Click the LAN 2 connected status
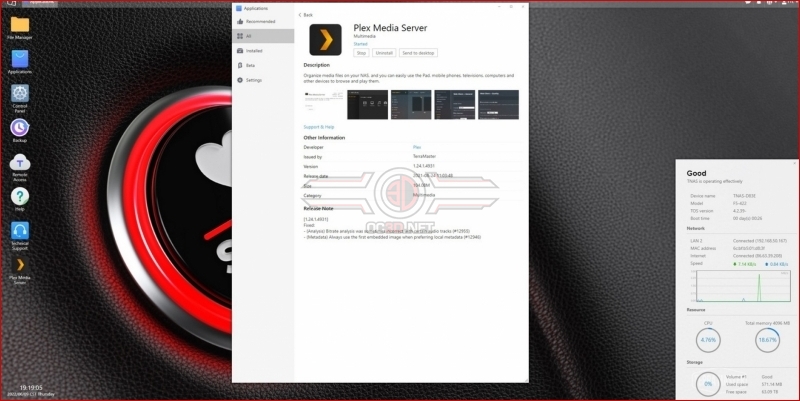 (760, 241)
